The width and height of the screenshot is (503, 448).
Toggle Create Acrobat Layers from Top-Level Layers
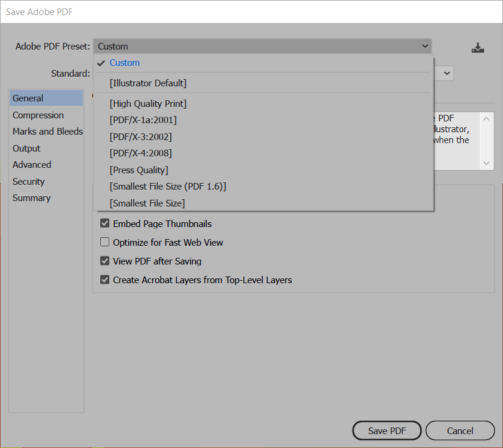coord(104,280)
